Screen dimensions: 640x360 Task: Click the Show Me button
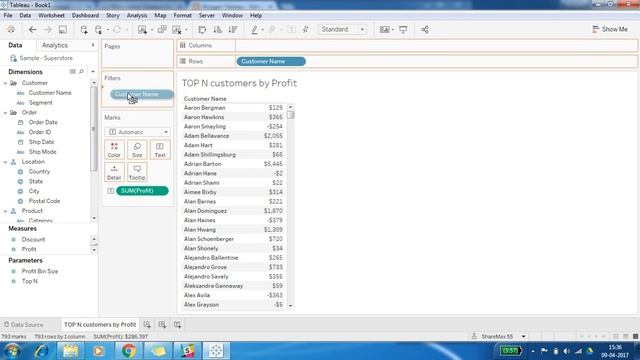[610, 29]
